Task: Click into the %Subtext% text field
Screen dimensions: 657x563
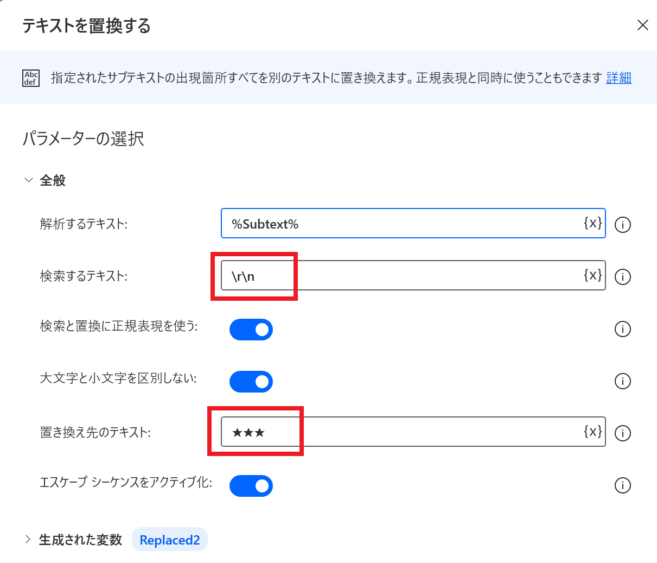Action: pos(413,223)
